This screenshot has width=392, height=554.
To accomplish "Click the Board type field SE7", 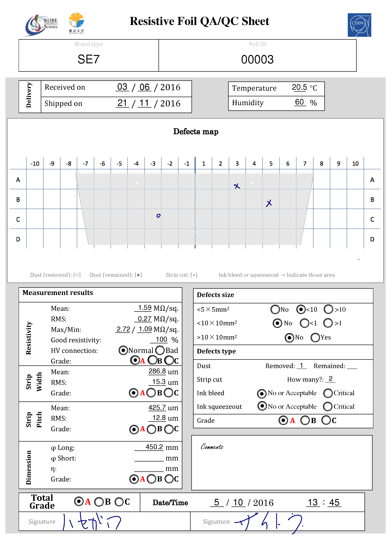I will (x=89, y=59).
